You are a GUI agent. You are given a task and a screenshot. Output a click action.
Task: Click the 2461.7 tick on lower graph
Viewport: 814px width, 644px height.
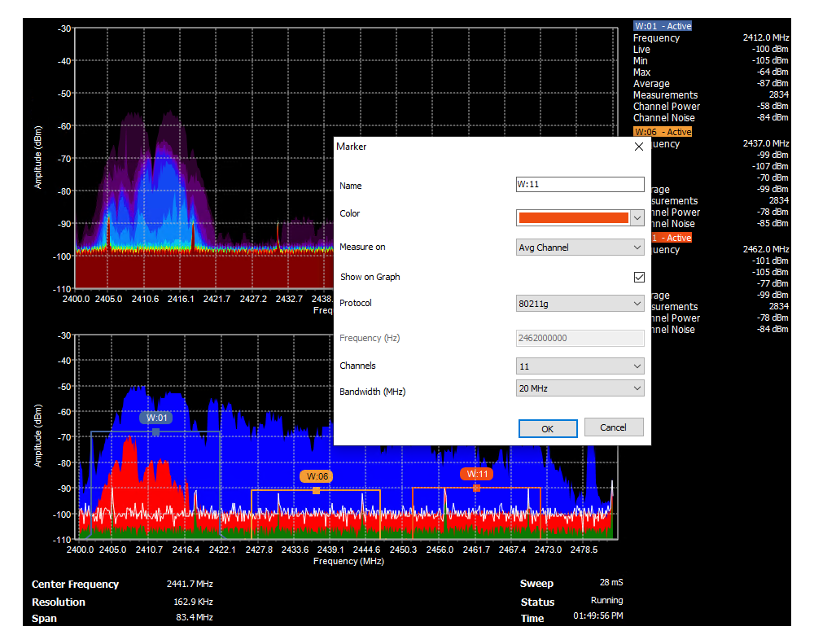coord(476,550)
